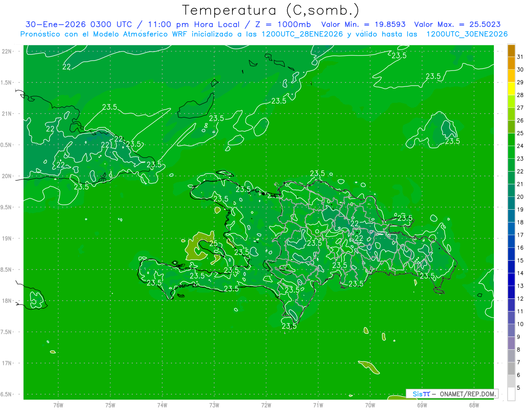Click the '75W' longitude axis label
The width and height of the screenshot is (532, 411).
110,405
